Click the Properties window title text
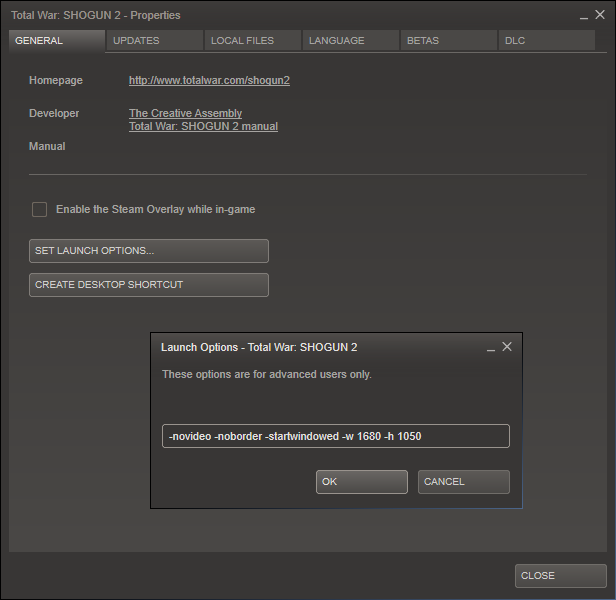Viewport: 616px width, 600px height. coord(96,15)
